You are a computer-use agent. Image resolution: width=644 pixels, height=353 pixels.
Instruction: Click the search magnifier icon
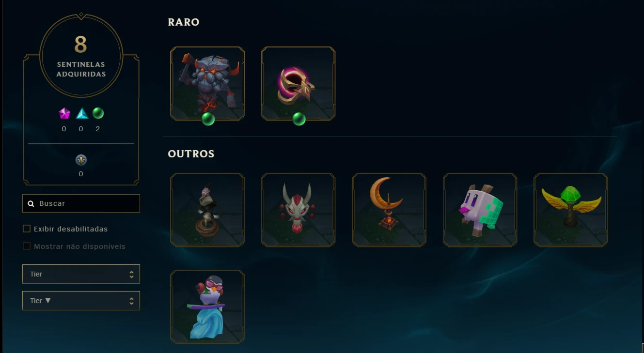31,204
